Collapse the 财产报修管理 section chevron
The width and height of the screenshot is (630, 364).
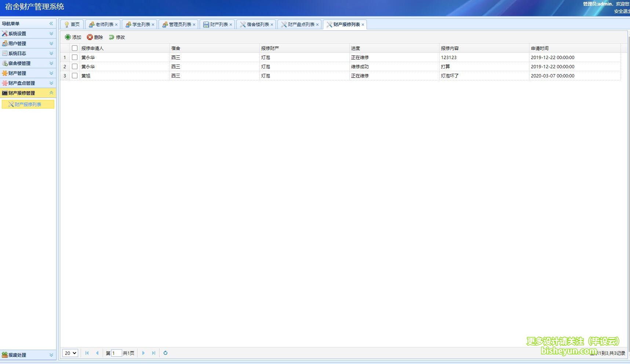tap(51, 93)
